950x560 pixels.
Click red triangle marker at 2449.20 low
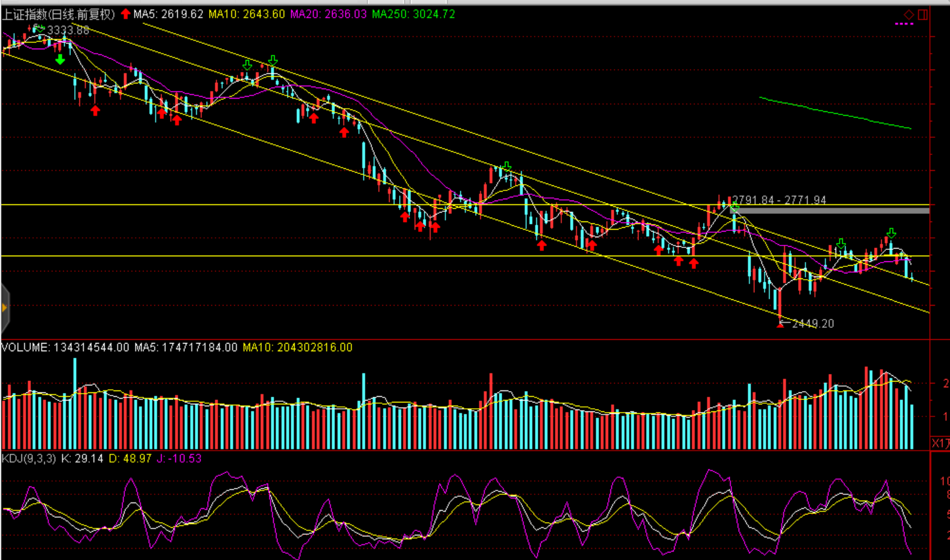pyautogui.click(x=780, y=324)
